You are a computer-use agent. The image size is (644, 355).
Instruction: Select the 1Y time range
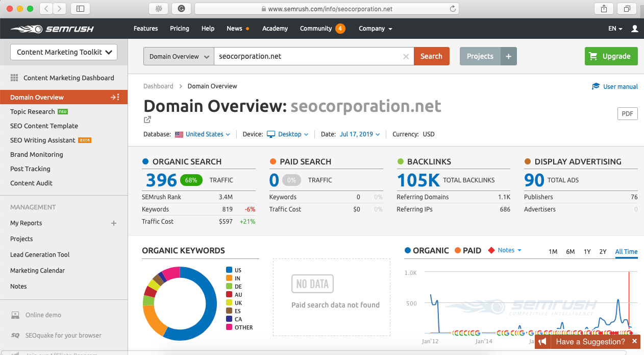point(587,252)
